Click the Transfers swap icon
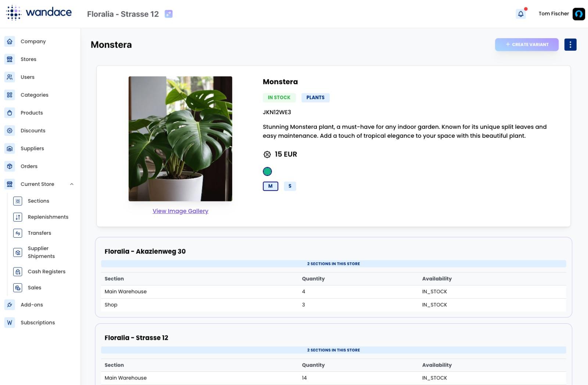Image resolution: width=588 pixels, height=385 pixels. 18,233
